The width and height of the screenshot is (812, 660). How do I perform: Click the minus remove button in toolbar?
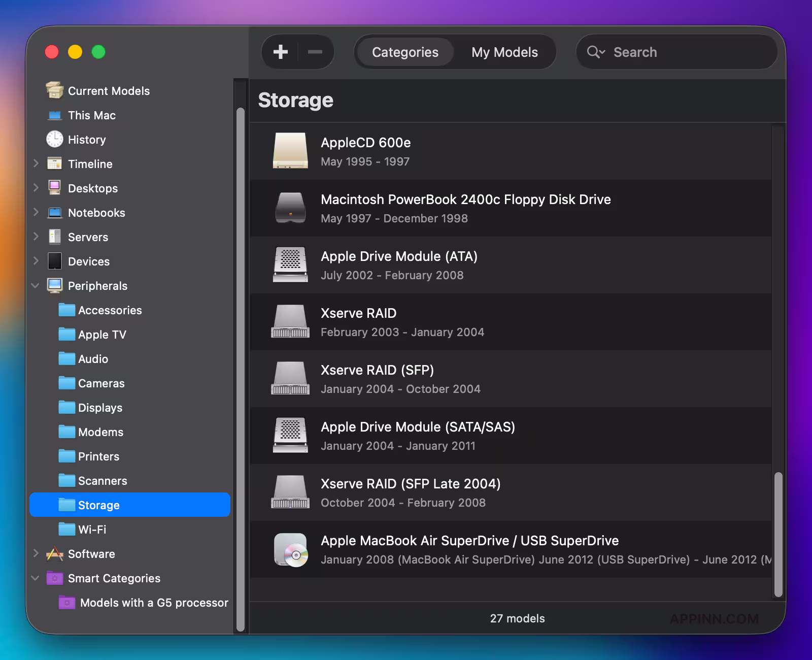pos(315,52)
